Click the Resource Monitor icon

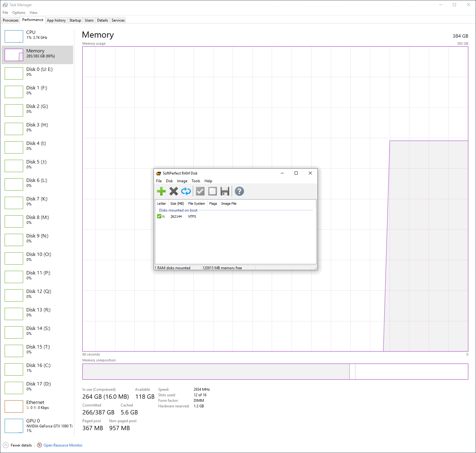(x=39, y=445)
